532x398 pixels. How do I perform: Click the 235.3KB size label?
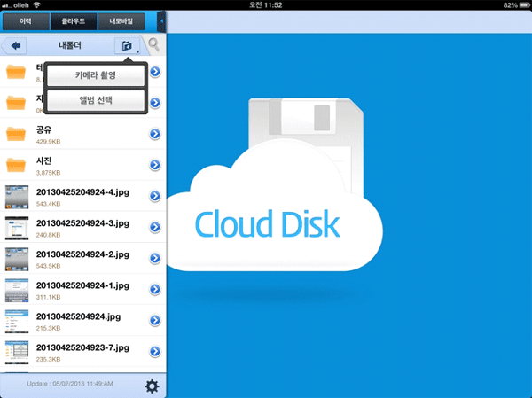point(48,359)
